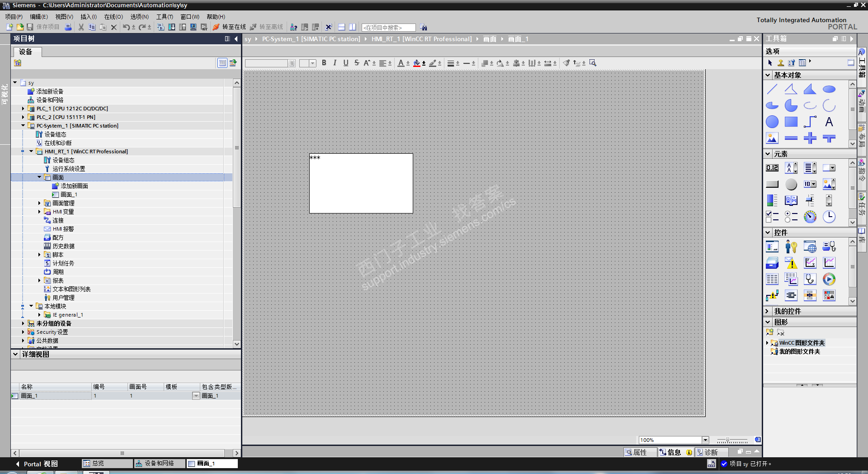Click the Undo arrow icon

tap(126, 27)
